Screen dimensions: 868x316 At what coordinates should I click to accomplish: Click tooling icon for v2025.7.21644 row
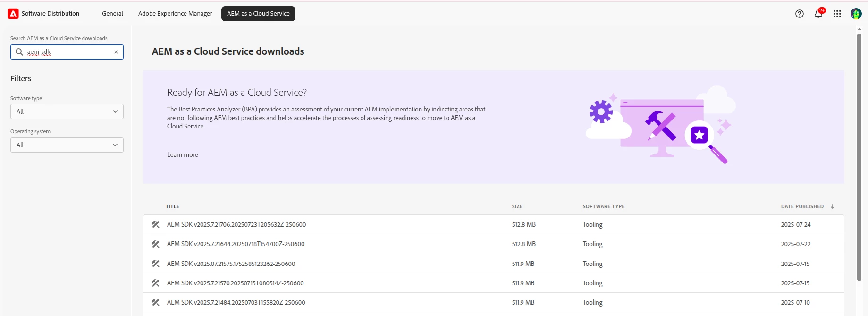(x=155, y=244)
